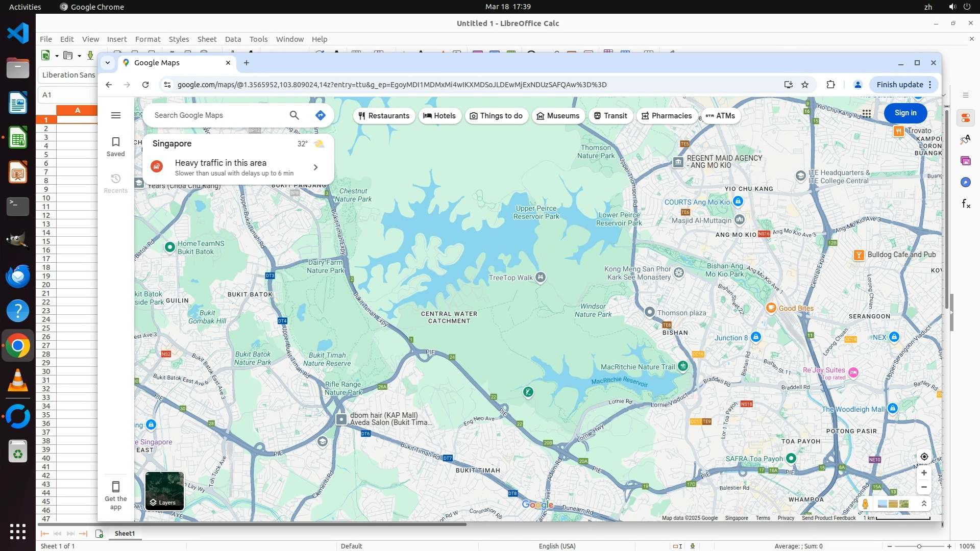Open the Google Maps hamburger menu

click(116, 115)
